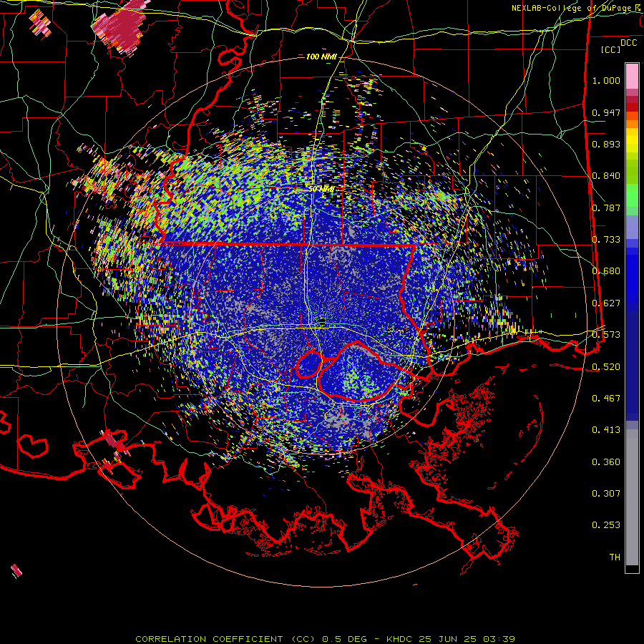
Task: Pick the red swatch on the color bar
Action: (x=632, y=107)
